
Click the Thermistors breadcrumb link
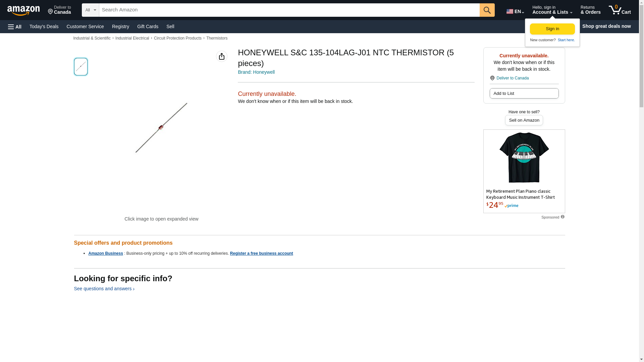(x=217, y=38)
